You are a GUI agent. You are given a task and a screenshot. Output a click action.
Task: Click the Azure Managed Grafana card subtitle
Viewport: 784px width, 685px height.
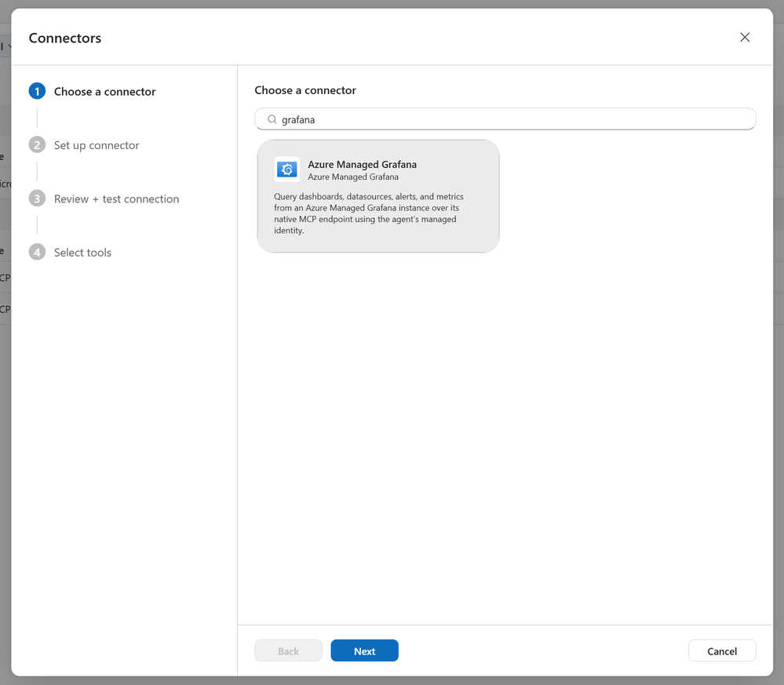[x=353, y=177]
